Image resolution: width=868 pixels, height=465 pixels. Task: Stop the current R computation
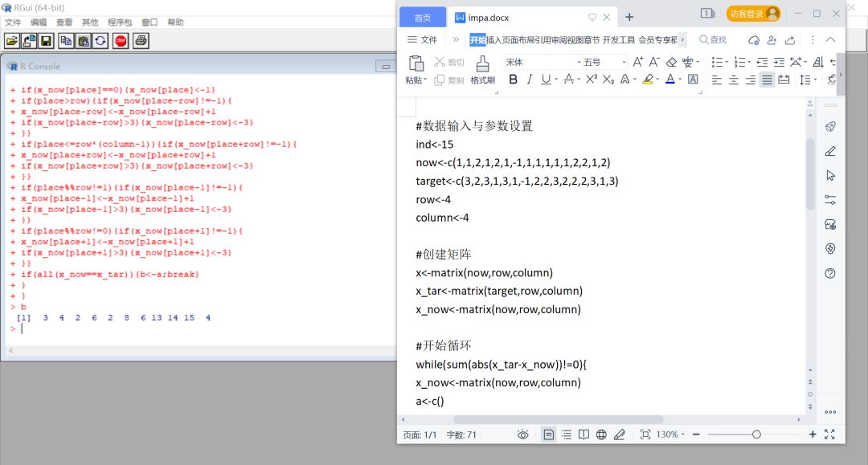[x=121, y=41]
